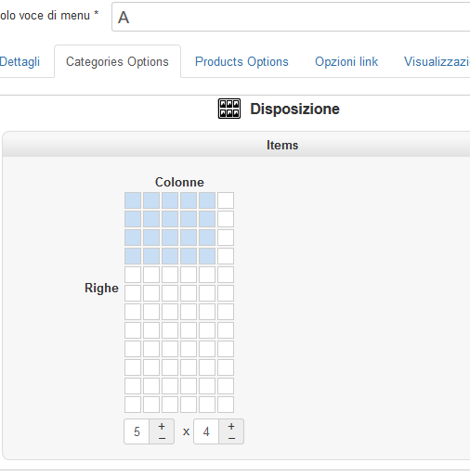The height and width of the screenshot is (476, 470).
Task: Click the last blue cell in fourth row
Action: pyautogui.click(x=207, y=256)
